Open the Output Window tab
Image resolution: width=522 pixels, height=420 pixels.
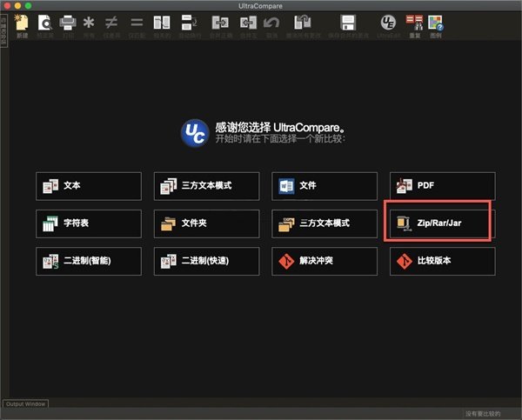[25, 403]
